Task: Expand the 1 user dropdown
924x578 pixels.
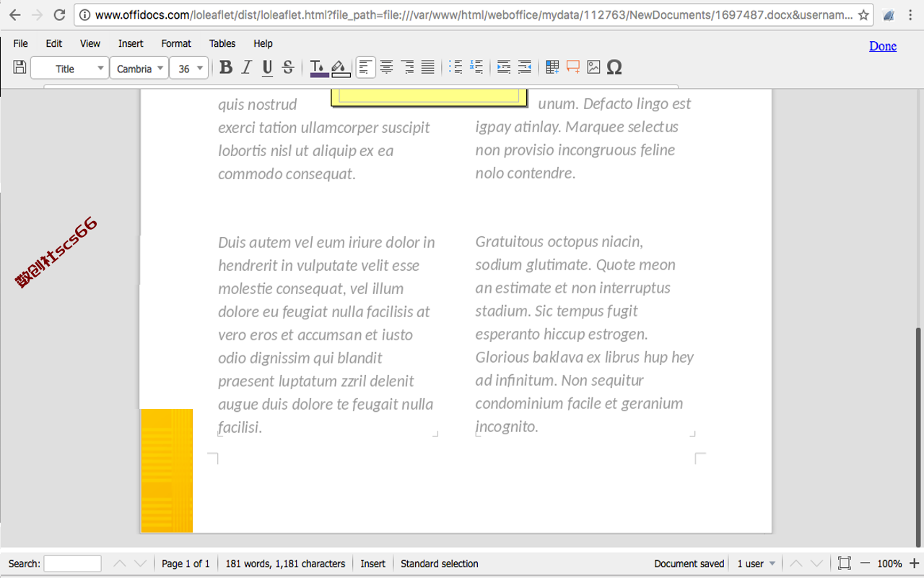Action: pos(757,564)
